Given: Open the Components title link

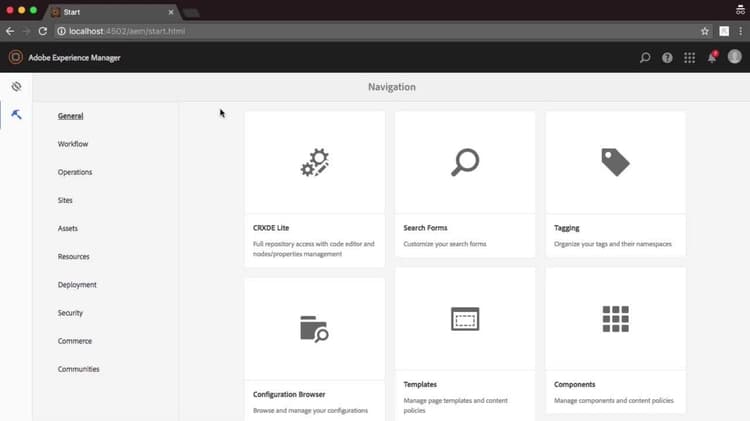Looking at the screenshot, I should tap(574, 385).
